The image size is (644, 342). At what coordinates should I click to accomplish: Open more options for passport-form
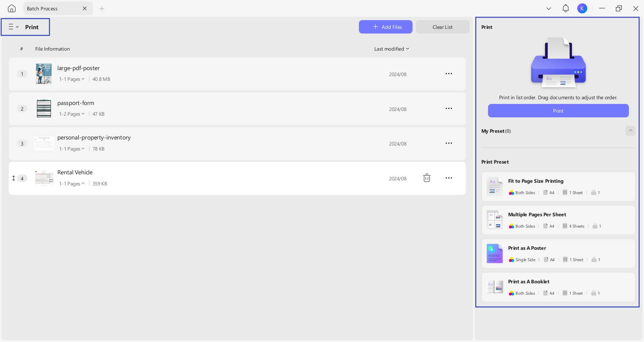(449, 109)
